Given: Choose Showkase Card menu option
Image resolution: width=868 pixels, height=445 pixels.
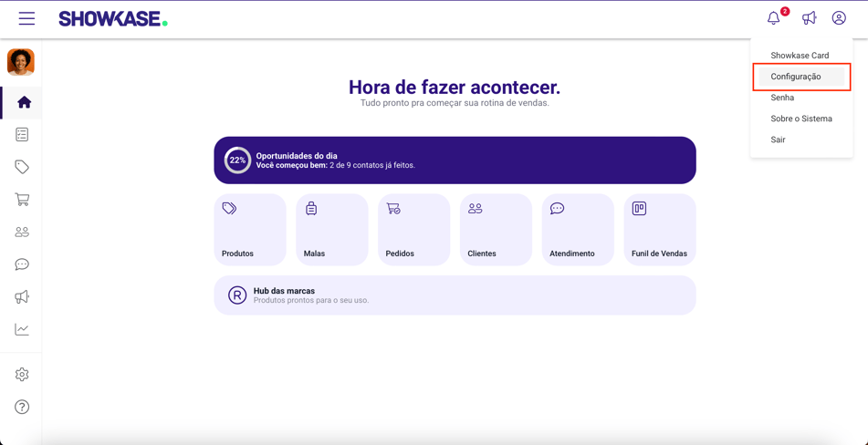Looking at the screenshot, I should pos(800,56).
